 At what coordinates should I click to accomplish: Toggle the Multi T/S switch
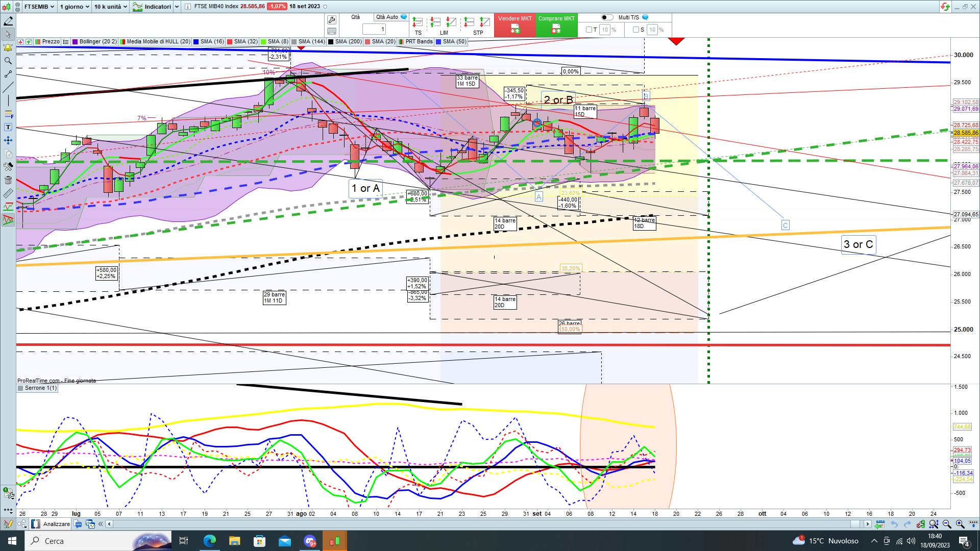(607, 17)
